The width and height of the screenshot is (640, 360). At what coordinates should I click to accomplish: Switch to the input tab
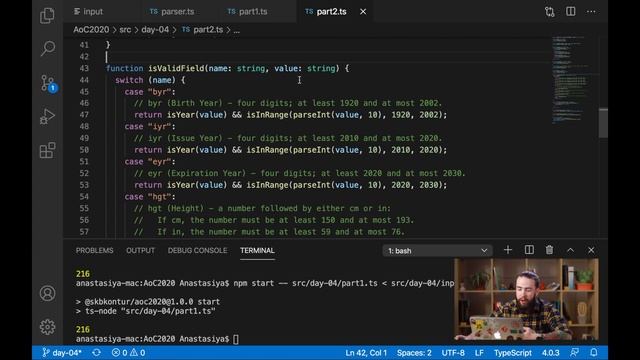(x=89, y=12)
